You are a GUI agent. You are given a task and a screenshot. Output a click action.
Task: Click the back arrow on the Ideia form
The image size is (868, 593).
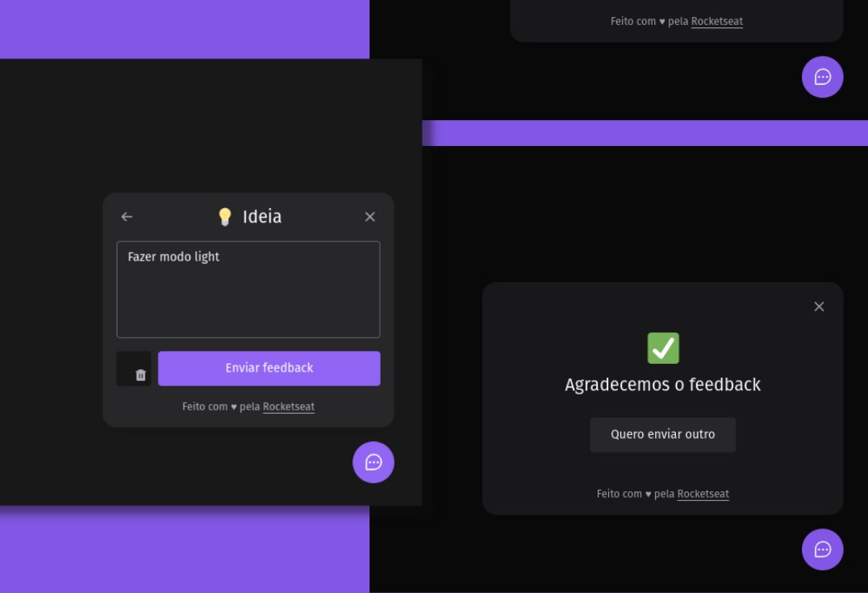pos(126,216)
